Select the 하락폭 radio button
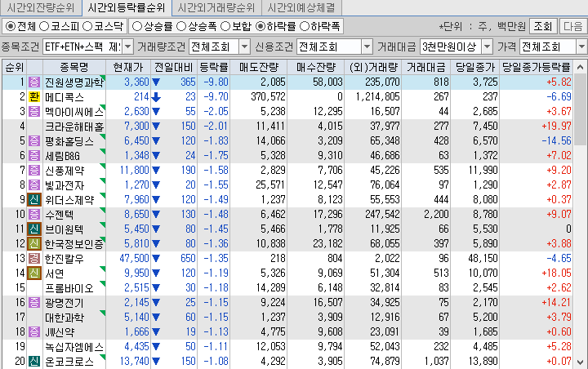 pos(305,26)
